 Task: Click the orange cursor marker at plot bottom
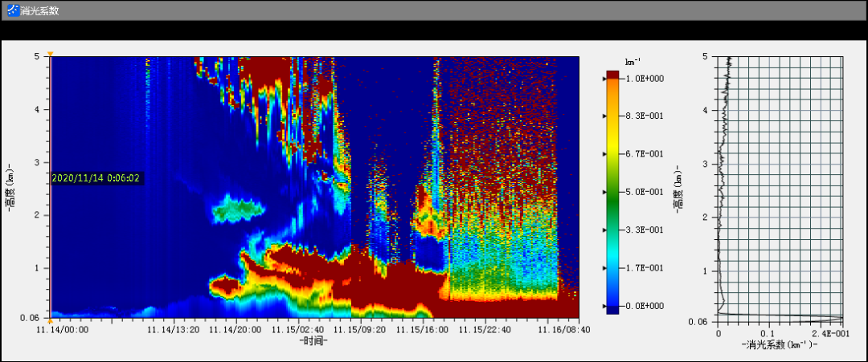tap(50, 319)
